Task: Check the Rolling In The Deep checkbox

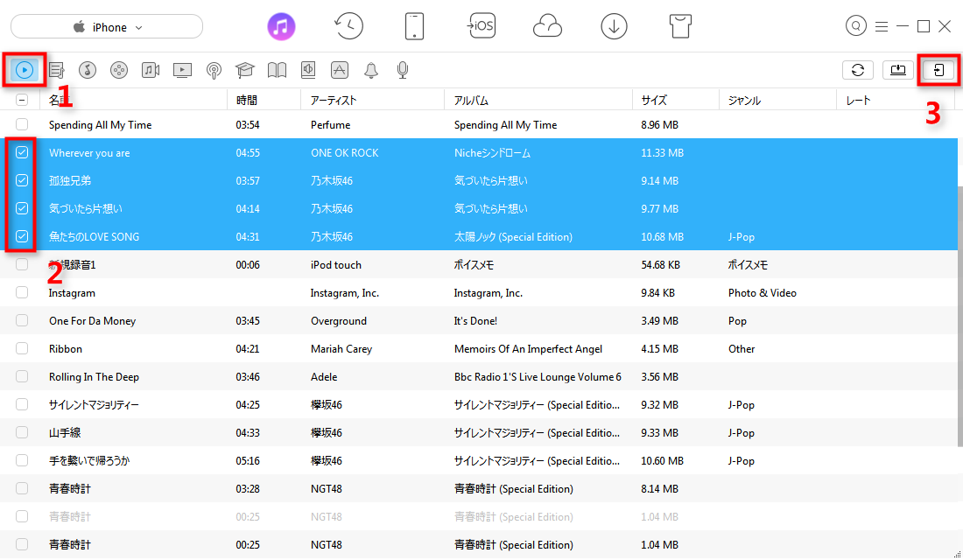Action: 22,376
